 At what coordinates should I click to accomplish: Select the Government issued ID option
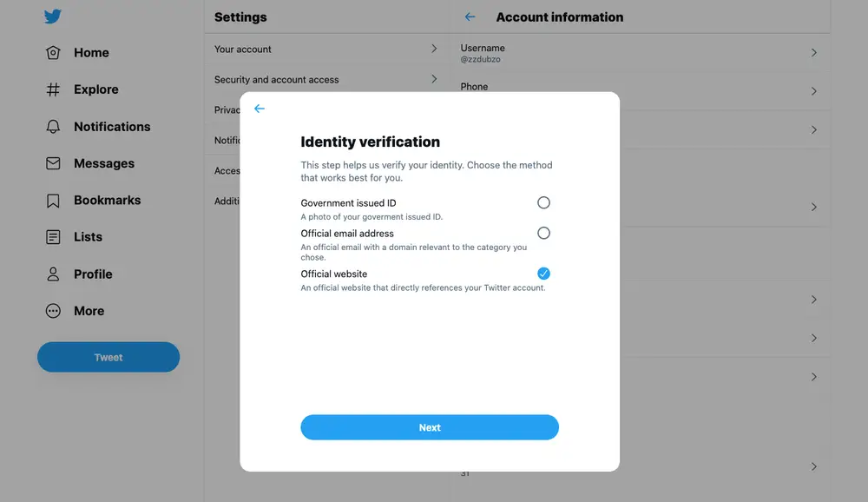543,201
